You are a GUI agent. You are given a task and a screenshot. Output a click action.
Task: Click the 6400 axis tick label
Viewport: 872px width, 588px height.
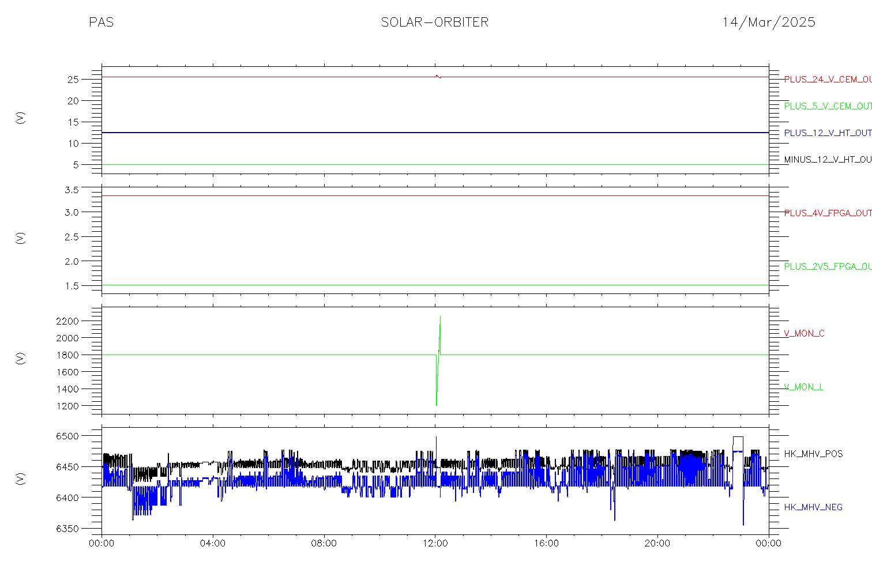[67, 497]
